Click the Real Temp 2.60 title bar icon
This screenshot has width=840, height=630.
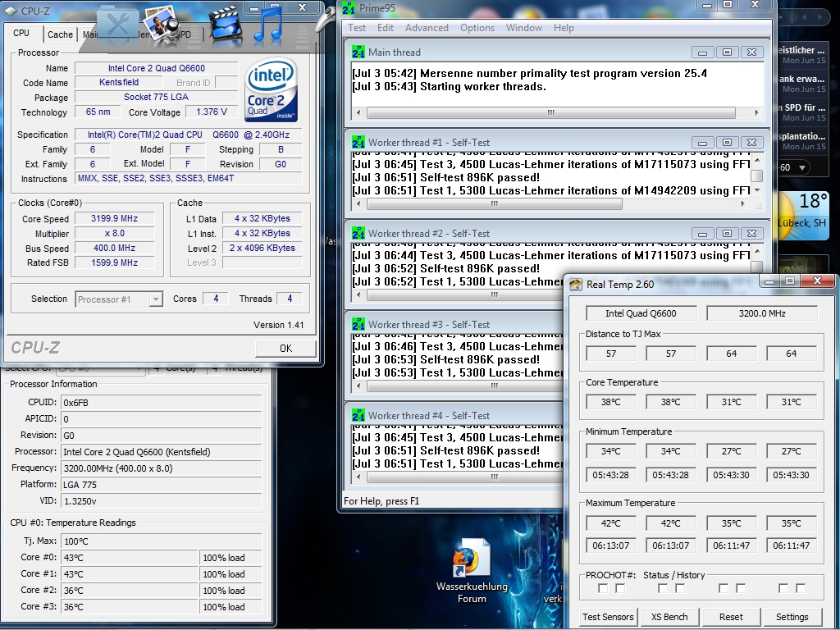(576, 285)
